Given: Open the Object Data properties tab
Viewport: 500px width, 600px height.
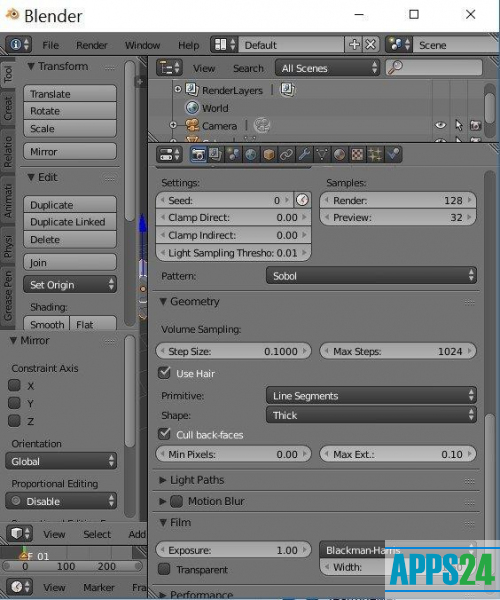Looking at the screenshot, I should (322, 155).
